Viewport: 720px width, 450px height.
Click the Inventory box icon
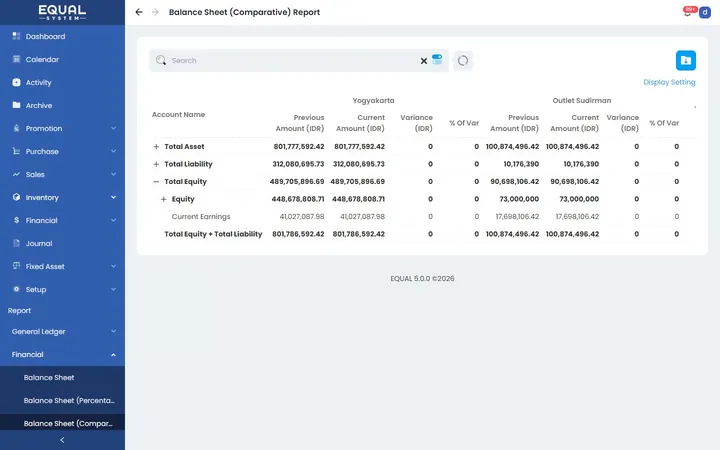tap(17, 197)
